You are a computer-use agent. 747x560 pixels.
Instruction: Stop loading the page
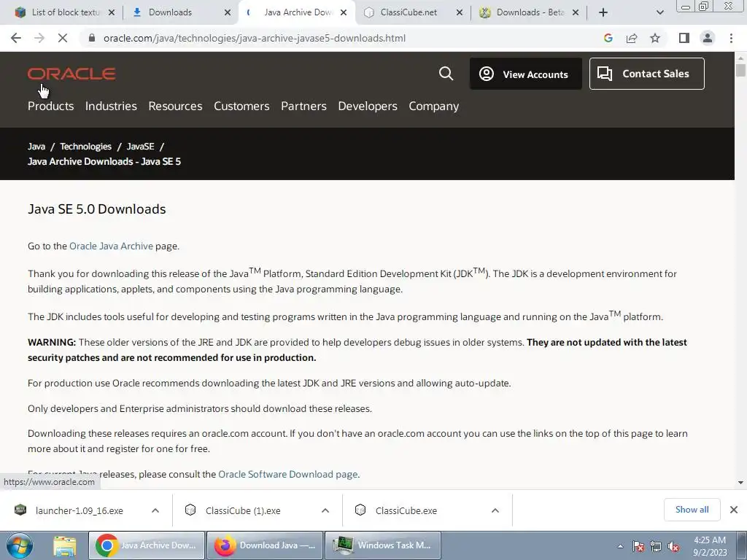pos(63,38)
